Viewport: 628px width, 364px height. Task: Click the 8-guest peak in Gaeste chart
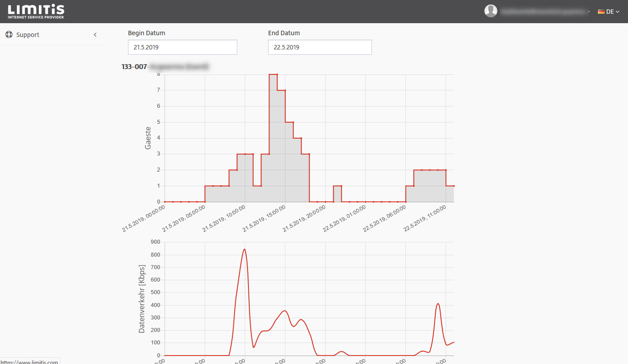click(273, 74)
